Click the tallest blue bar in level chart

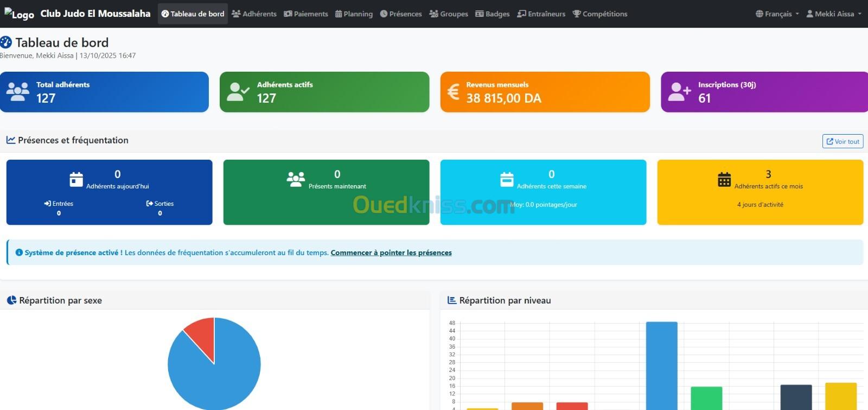pyautogui.click(x=661, y=364)
